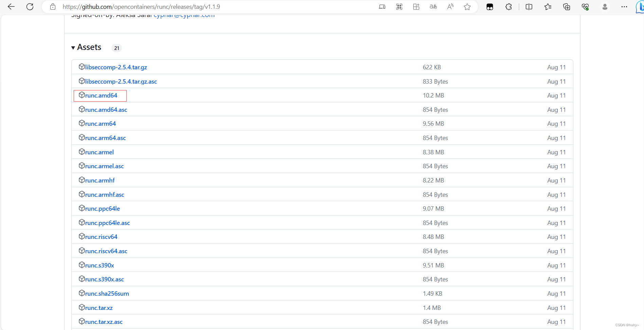Download runc.amd64.asc signature
644x330 pixels.
[x=106, y=110]
